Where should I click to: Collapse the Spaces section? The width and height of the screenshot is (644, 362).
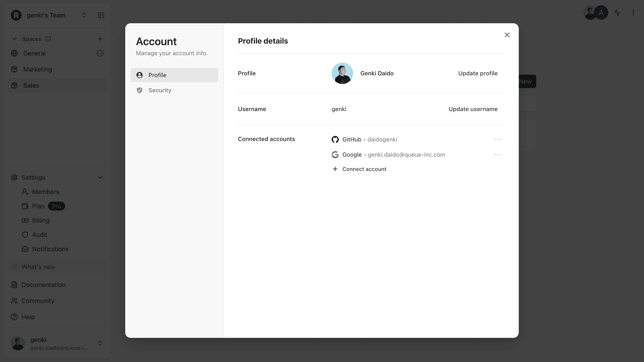tap(14, 39)
